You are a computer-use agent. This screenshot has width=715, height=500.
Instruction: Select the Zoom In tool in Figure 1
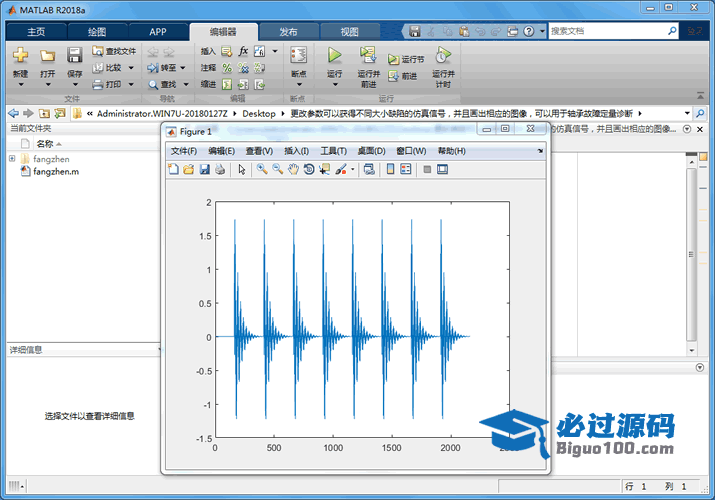[262, 170]
